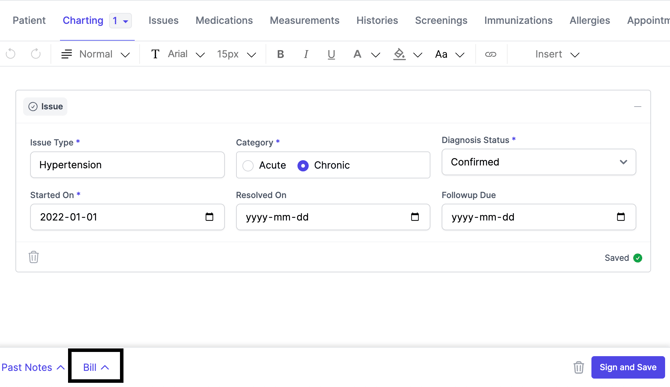Select the Chronic category radio button

(303, 166)
